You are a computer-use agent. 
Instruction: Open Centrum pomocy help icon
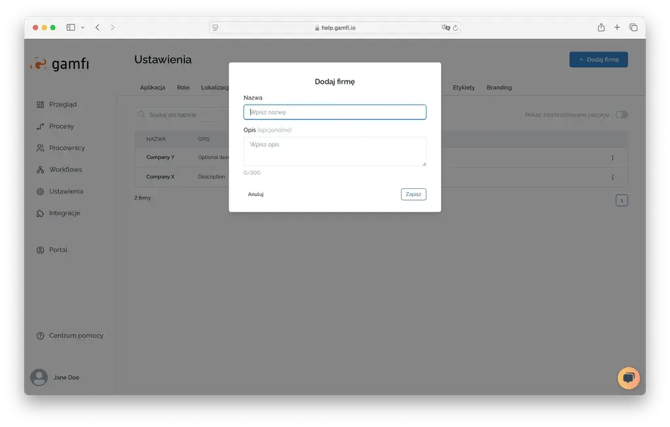(x=40, y=335)
